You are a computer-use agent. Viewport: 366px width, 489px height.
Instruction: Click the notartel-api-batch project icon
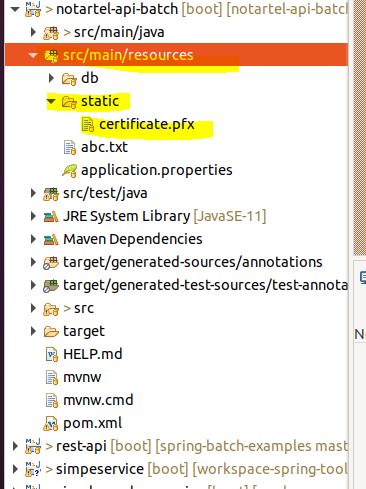click(33, 9)
